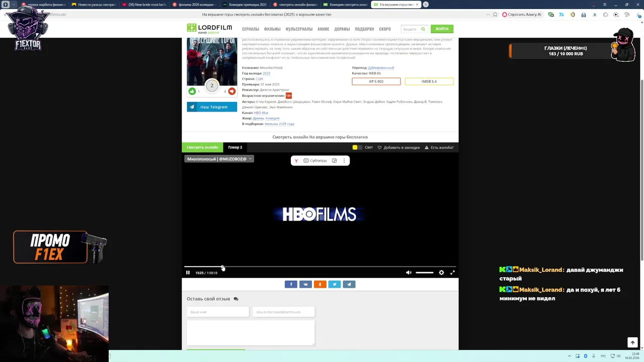Click the review comment text area
Screen dimensions: 644x362
(251, 333)
